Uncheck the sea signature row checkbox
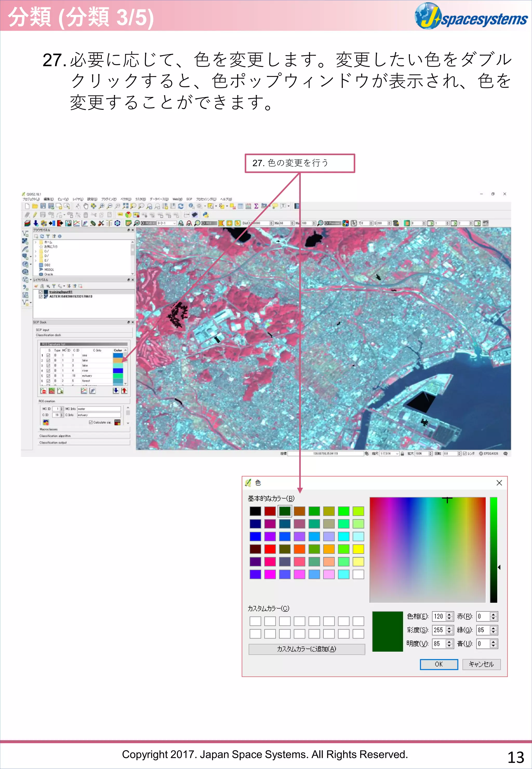Image resolution: width=532 pixels, height=769 pixels. coord(48,355)
